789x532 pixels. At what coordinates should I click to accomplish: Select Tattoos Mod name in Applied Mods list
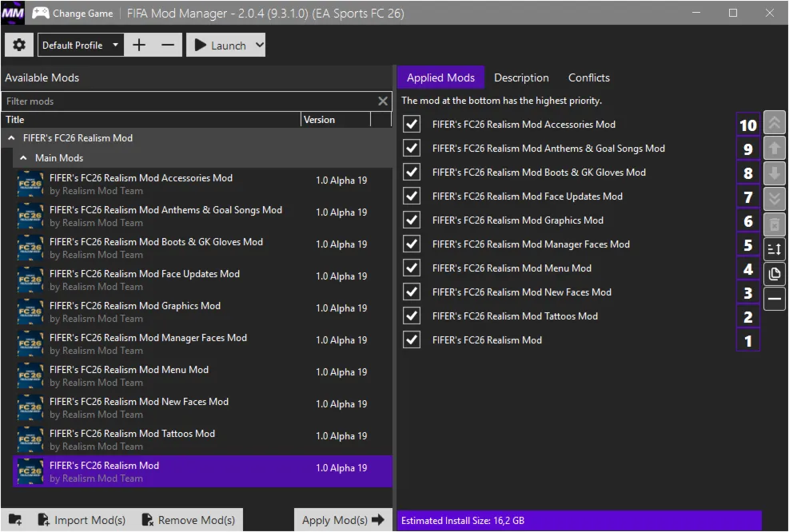pos(515,316)
